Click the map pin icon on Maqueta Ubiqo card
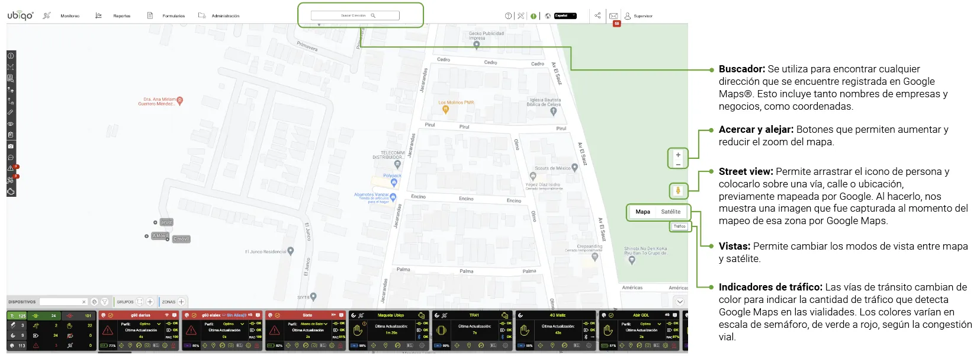This screenshot has height=364, width=980. [x=385, y=345]
